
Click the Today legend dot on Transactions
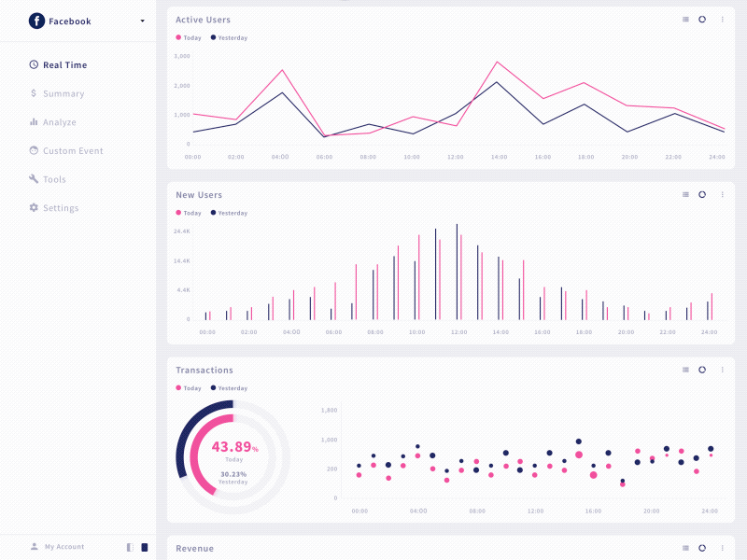[x=180, y=388]
